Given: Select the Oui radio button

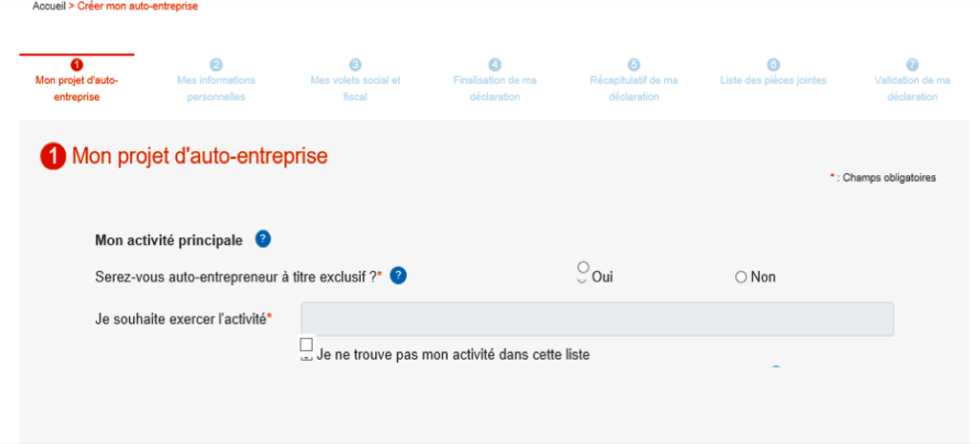Looking at the screenshot, I should tap(583, 267).
